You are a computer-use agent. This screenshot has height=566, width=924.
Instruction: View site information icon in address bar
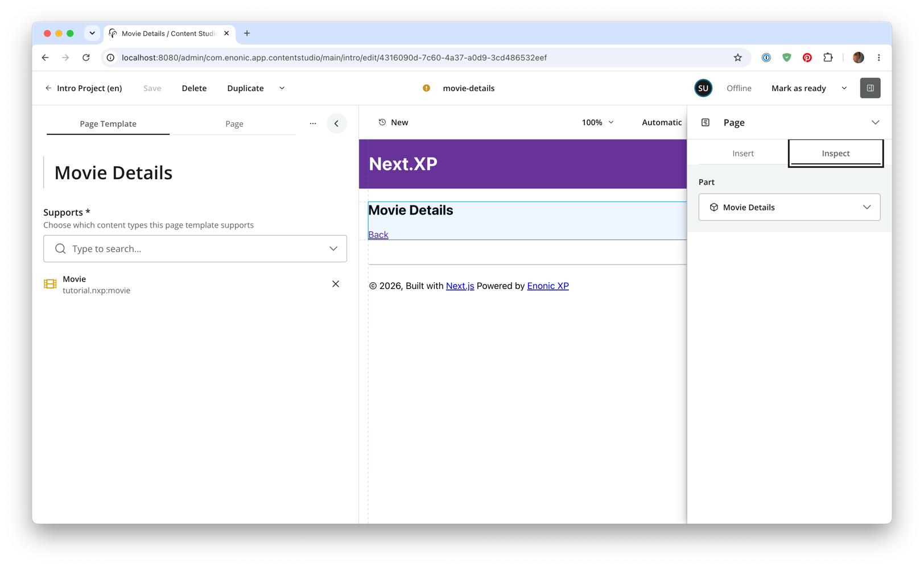click(x=110, y=57)
